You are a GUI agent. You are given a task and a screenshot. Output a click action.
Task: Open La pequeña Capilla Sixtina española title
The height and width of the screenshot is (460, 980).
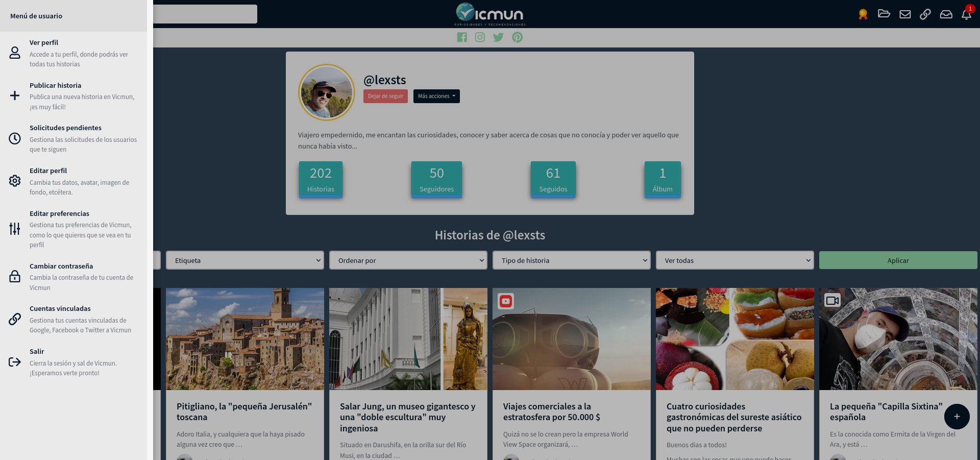coord(886,411)
